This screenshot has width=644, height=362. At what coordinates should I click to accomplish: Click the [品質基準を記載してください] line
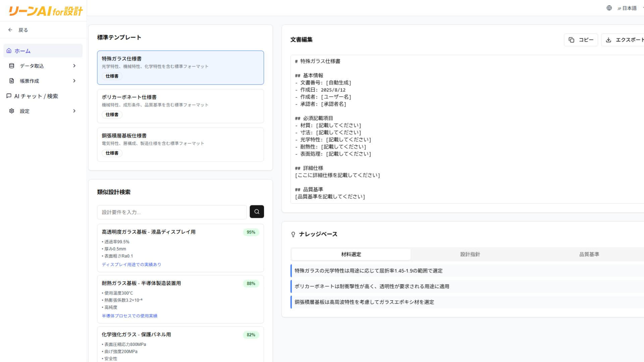[330, 196]
